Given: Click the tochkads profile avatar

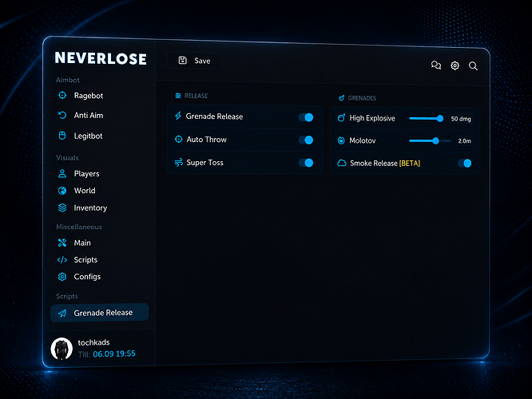Looking at the screenshot, I should coord(62,349).
